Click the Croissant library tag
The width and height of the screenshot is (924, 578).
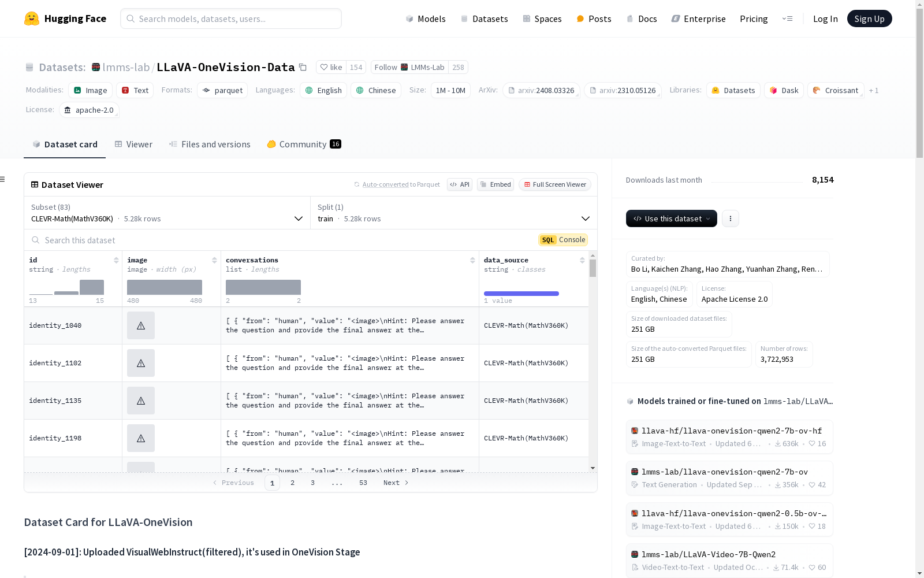836,90
